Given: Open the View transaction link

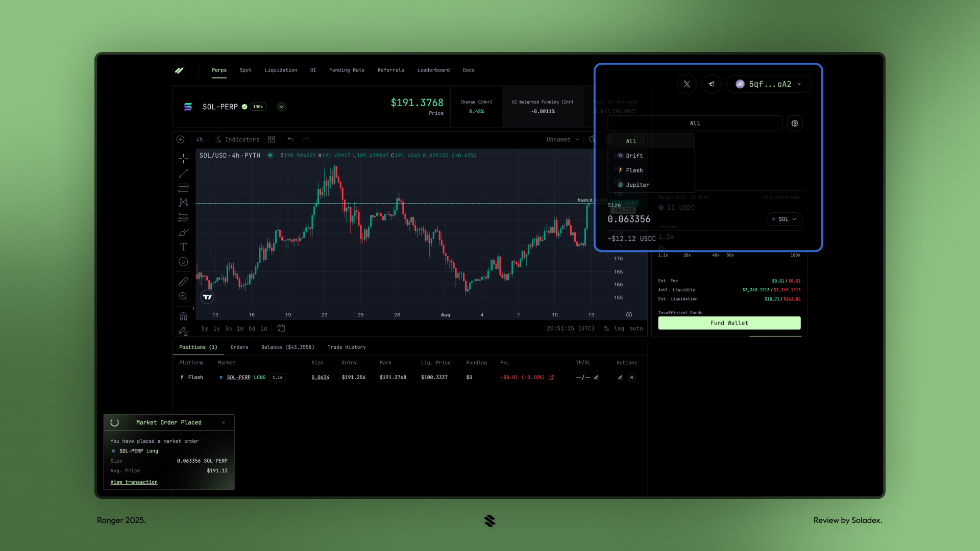Looking at the screenshot, I should coord(134,483).
